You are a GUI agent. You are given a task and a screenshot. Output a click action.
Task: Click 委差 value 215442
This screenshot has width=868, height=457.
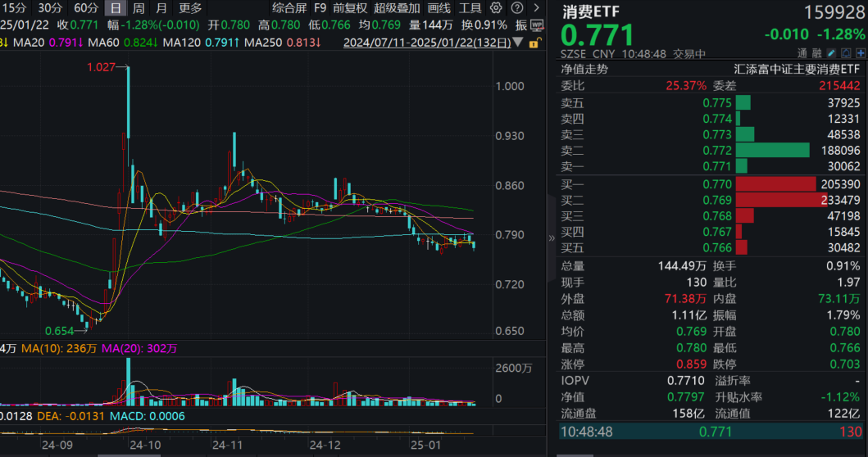[x=840, y=86]
